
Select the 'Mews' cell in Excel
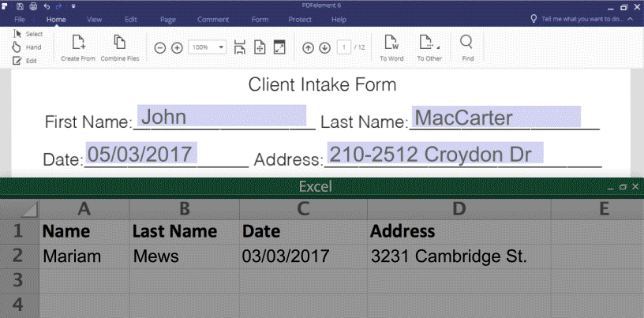185,256
